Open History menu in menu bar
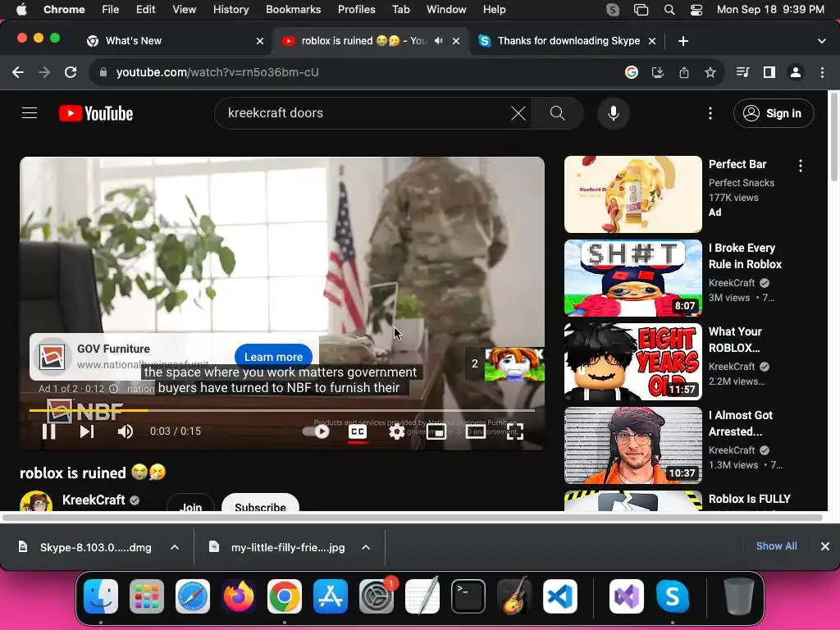Viewport: 840px width, 630px height. coord(231,10)
